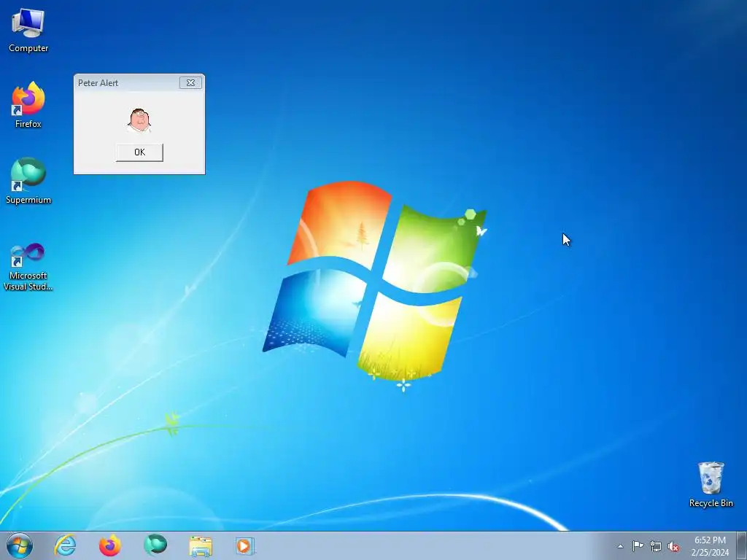Click the Show Desktop button at taskbar end

pyautogui.click(x=742, y=545)
